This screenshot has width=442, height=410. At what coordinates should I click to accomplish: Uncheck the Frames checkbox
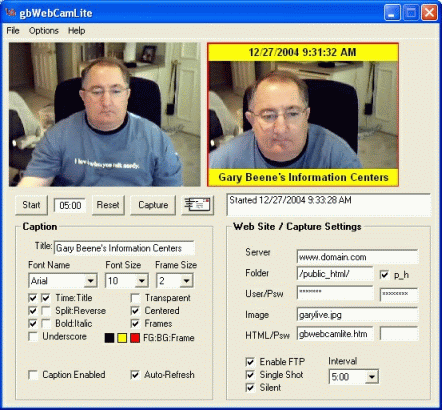(135, 324)
